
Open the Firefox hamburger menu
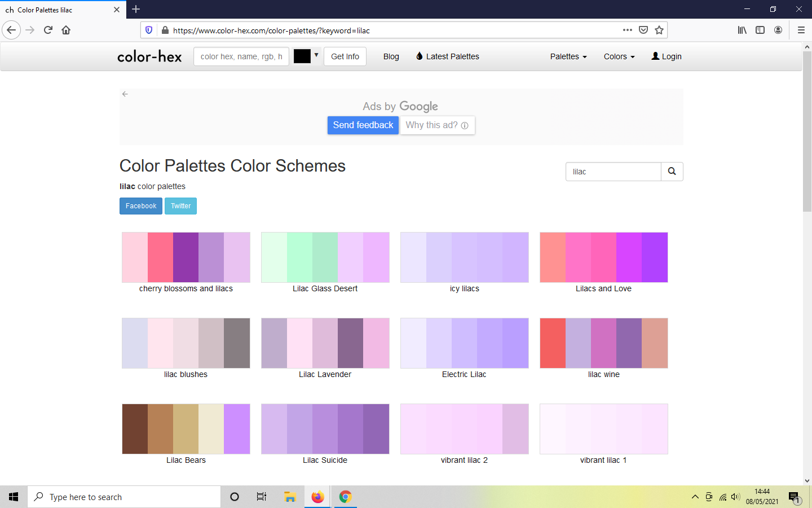[801, 30]
